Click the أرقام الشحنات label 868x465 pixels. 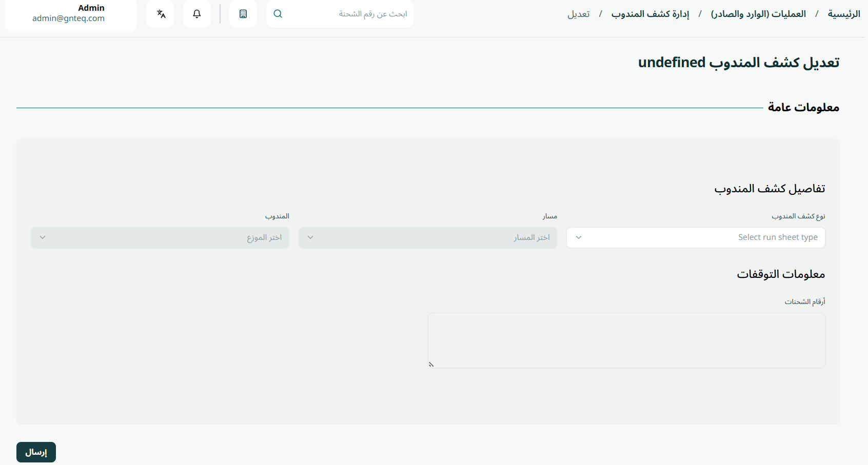point(805,302)
